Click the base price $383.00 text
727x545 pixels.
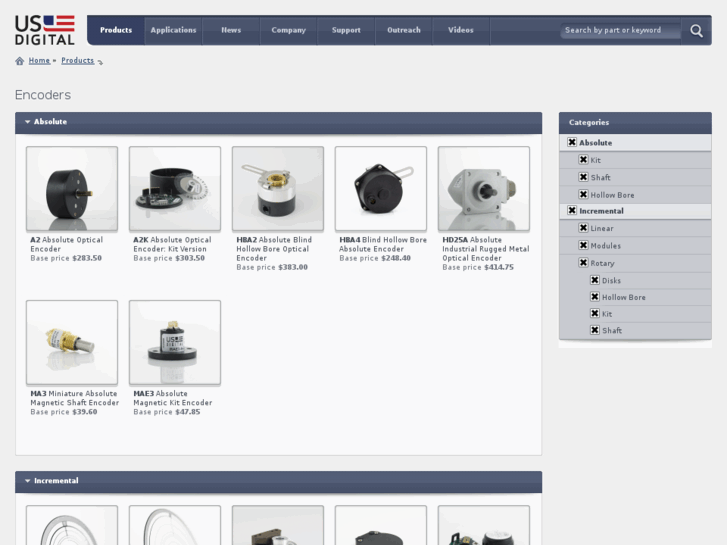pos(272,268)
